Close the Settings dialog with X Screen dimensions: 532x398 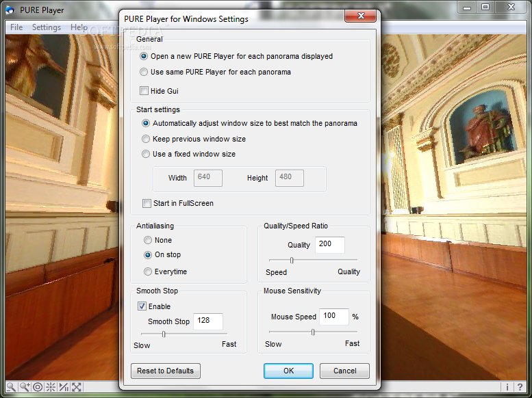[x=360, y=16]
